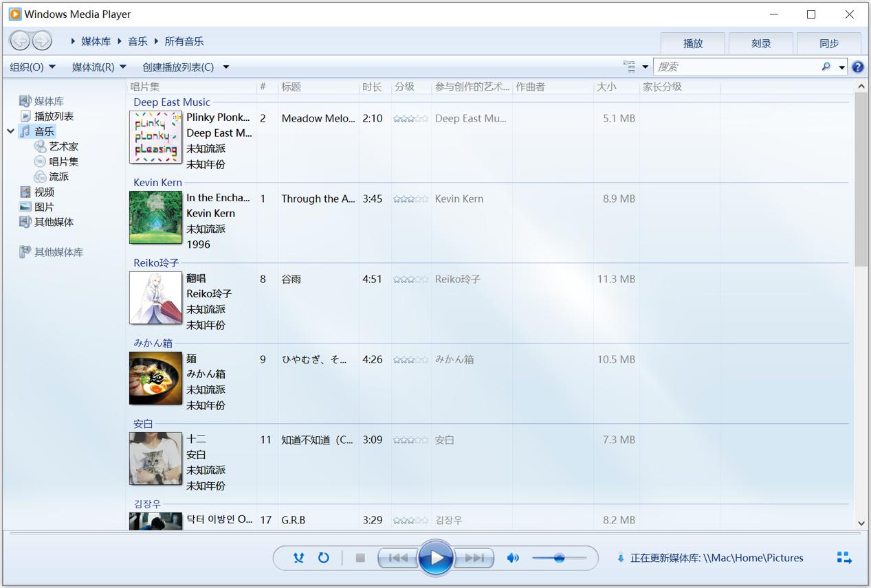Image resolution: width=871 pixels, height=588 pixels.
Task: Click the scrollbar down arrow
Action: (862, 523)
